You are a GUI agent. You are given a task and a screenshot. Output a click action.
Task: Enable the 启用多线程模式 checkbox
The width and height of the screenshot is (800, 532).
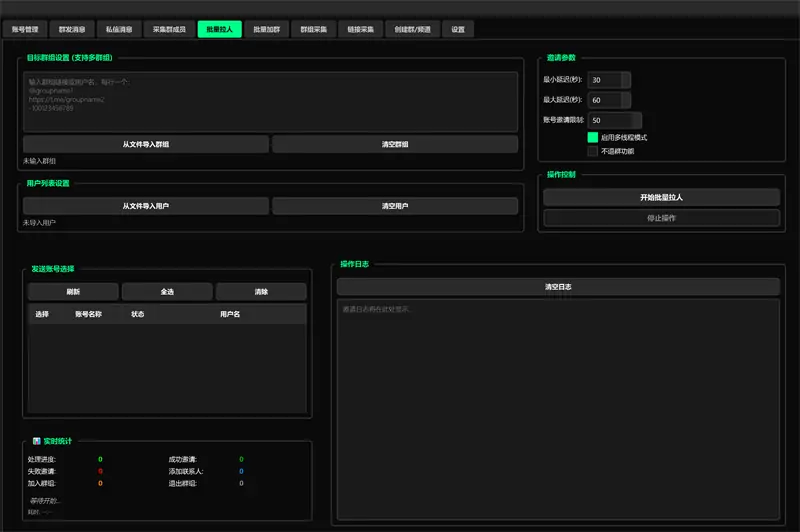click(593, 137)
